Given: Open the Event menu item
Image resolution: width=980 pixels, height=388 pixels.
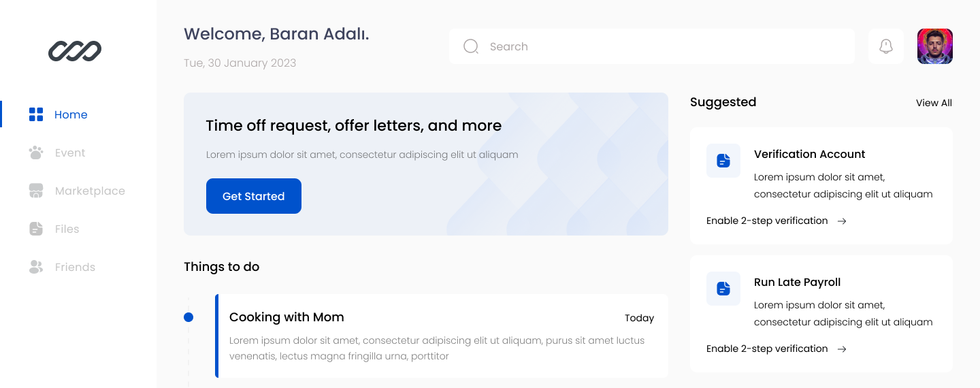Looking at the screenshot, I should point(70,152).
